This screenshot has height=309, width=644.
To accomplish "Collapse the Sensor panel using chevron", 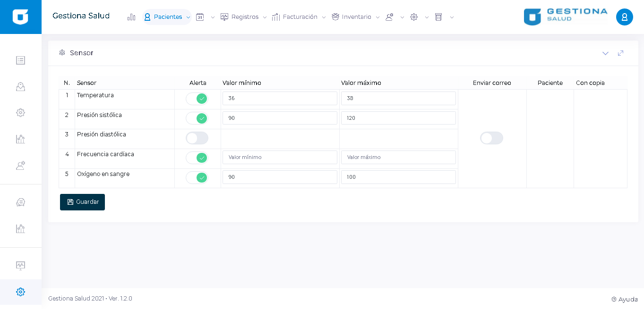I will (605, 53).
